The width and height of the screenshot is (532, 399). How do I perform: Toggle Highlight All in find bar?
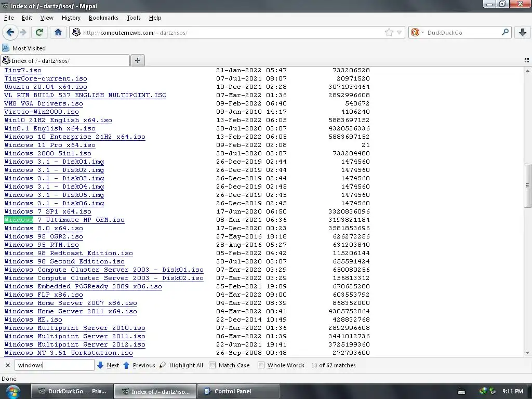click(x=181, y=365)
